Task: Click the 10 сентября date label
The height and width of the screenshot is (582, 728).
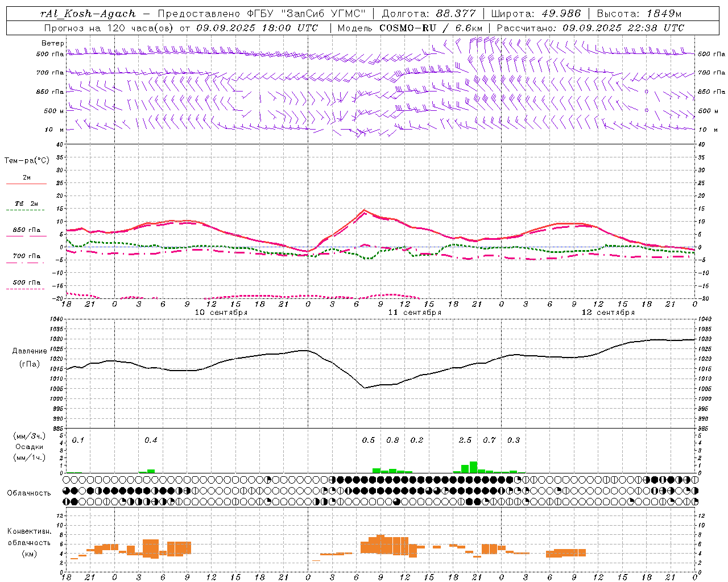Action: point(221,313)
